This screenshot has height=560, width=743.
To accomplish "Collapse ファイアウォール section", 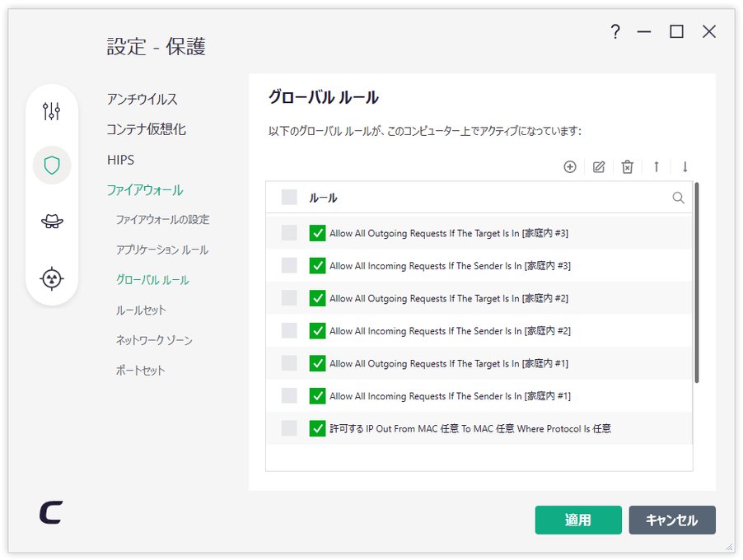I will 145,190.
